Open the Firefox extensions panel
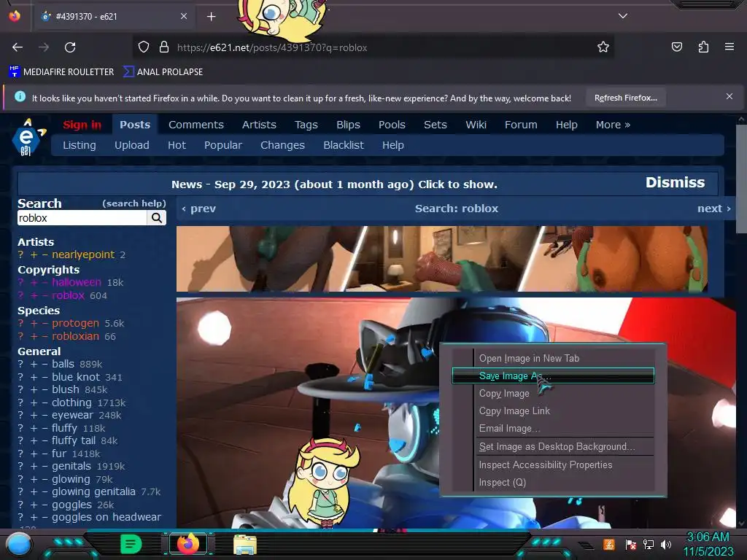The width and height of the screenshot is (747, 560). click(x=703, y=47)
